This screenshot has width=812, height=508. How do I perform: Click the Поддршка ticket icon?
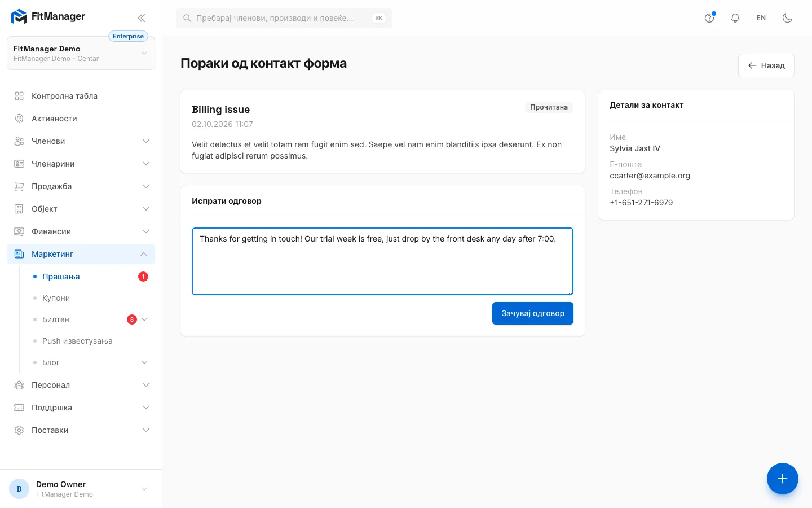click(x=19, y=408)
